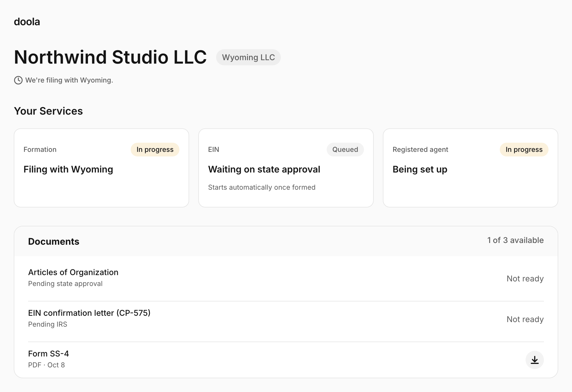Click the Documents section heading
572x392 pixels.
[54, 242]
